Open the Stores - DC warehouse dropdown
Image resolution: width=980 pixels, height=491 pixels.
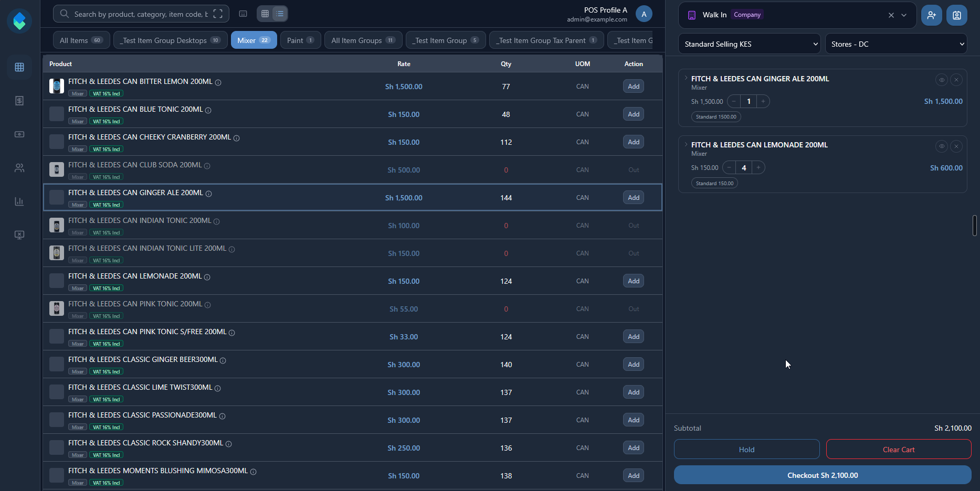[896, 44]
